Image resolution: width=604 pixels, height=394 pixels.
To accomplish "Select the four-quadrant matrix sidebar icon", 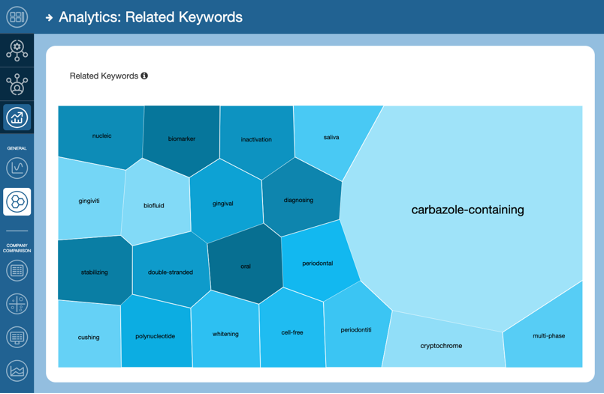I will [17, 304].
